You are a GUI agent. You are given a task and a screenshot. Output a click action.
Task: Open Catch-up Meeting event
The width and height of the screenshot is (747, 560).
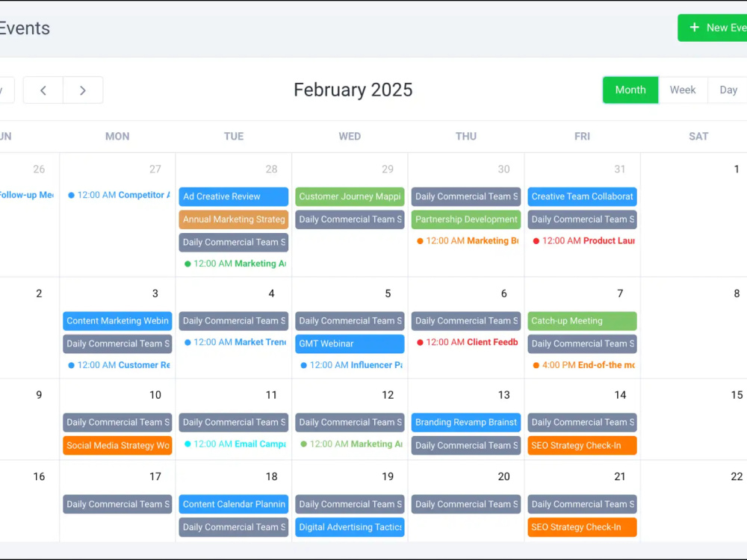click(x=582, y=321)
